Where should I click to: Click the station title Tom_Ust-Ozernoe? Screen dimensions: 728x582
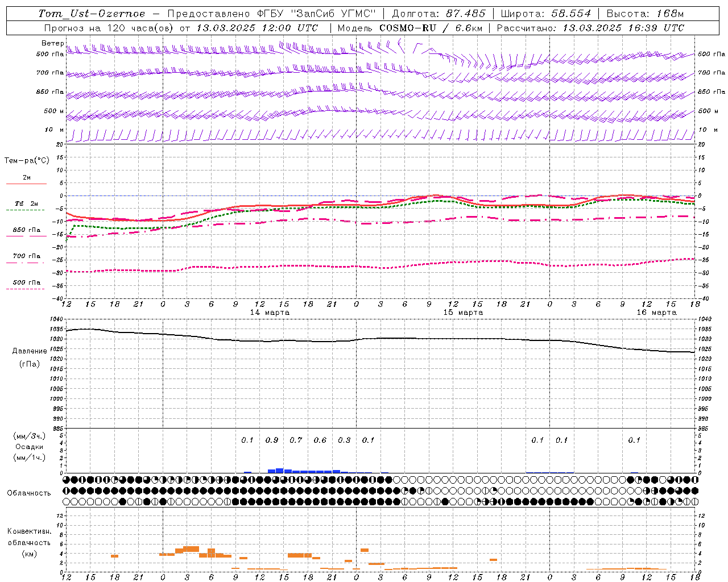(x=92, y=14)
